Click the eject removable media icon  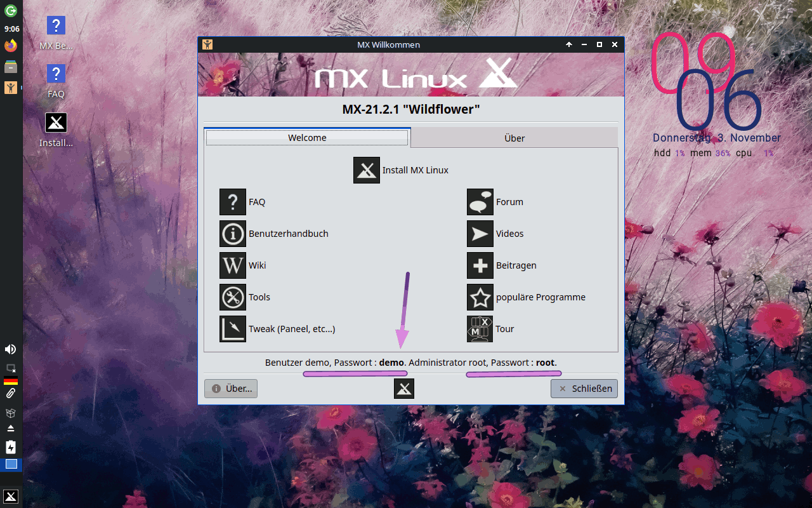(11, 429)
